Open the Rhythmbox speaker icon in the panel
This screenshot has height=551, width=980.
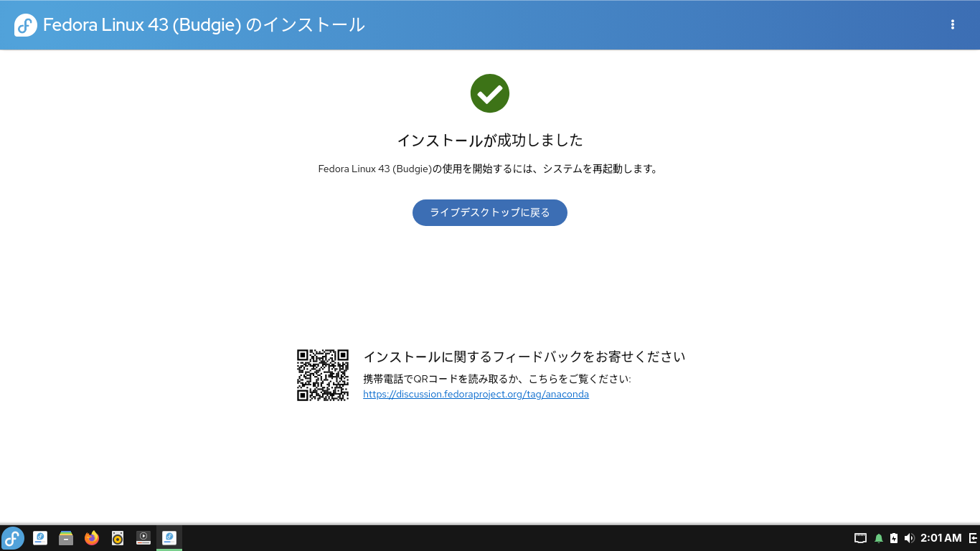[x=118, y=538]
